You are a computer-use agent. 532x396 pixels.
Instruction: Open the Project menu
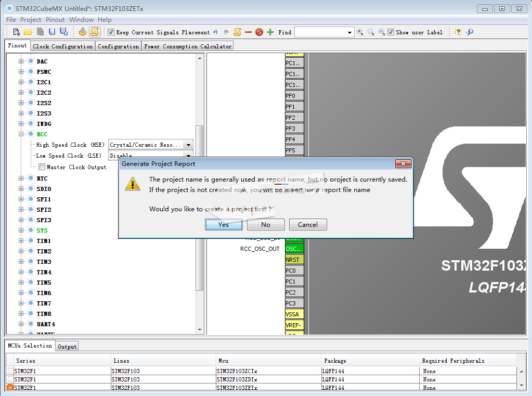[31, 20]
